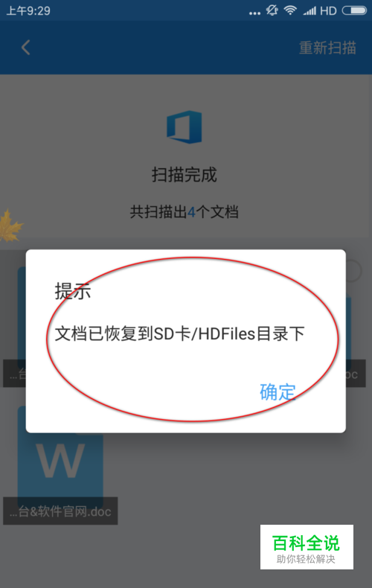Tap the 百科全说 watermark logo
The width and height of the screenshot is (372, 588).
pyautogui.click(x=307, y=547)
